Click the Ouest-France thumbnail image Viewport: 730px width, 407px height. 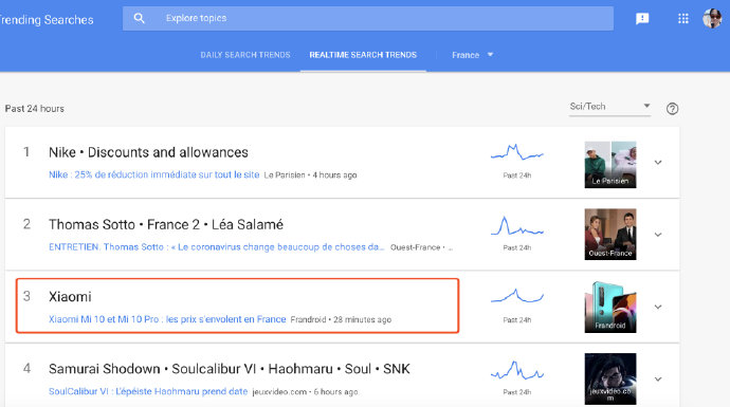tap(610, 234)
